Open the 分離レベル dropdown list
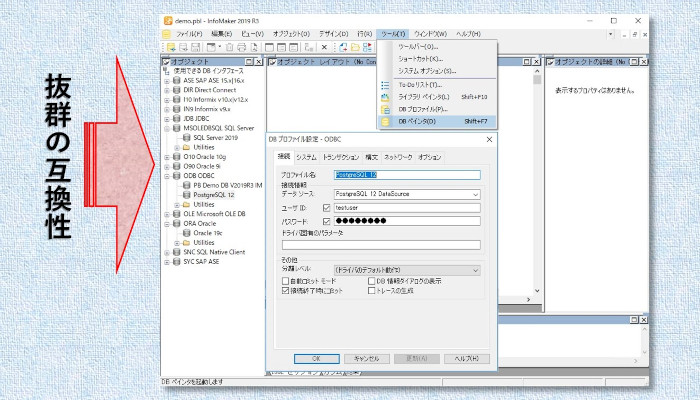 tap(476, 270)
